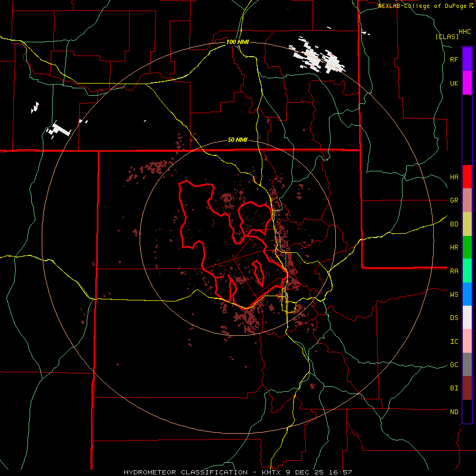Select the WS wet snow blue swatch
The image size is (476, 476).
pyautogui.click(x=467, y=294)
